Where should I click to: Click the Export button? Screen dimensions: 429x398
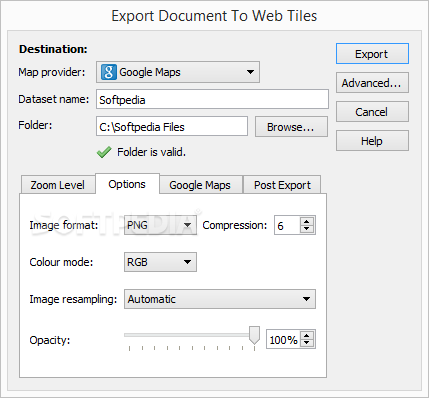[x=372, y=54]
